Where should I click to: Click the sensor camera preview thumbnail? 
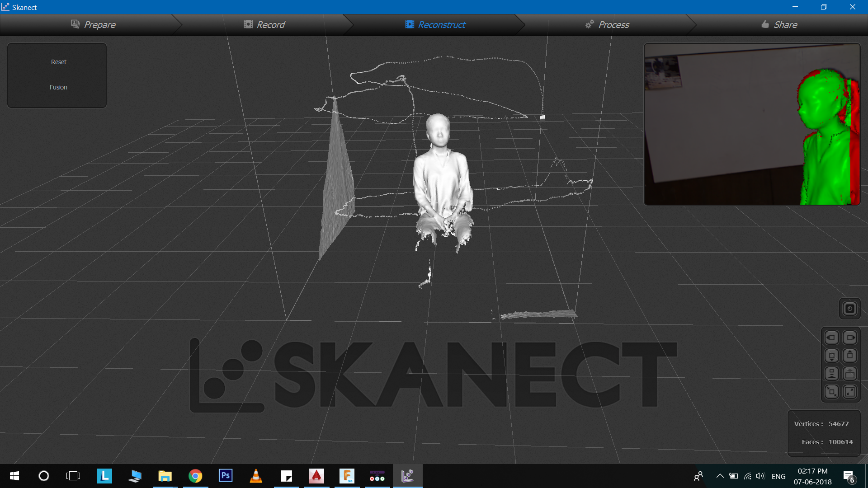[752, 124]
